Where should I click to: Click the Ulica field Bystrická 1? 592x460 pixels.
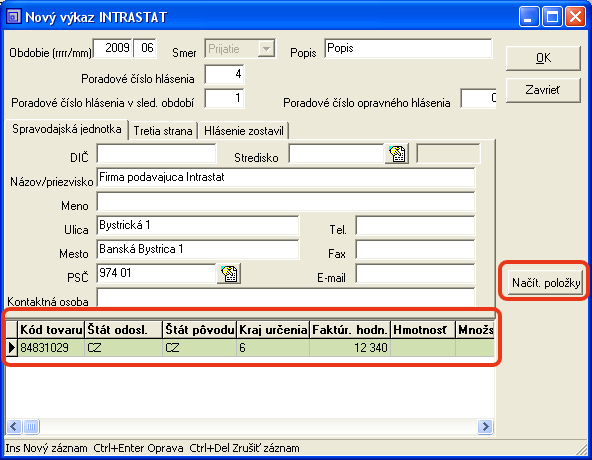coord(198,225)
